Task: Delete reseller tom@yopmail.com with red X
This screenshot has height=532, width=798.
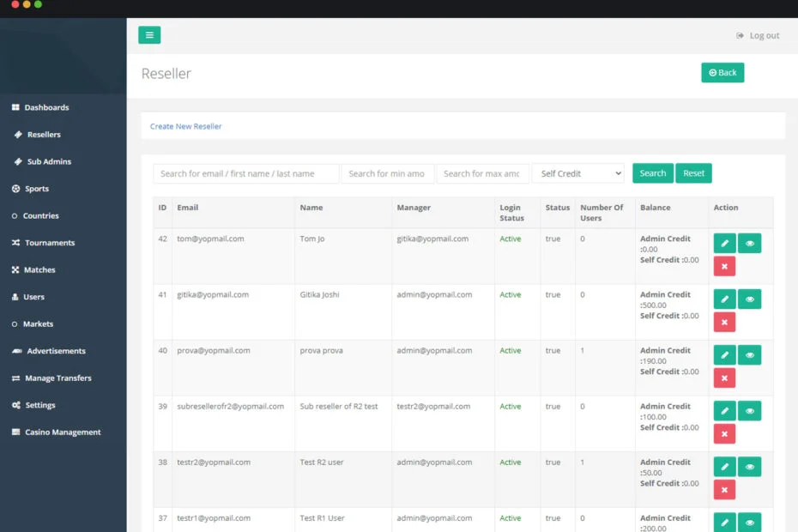Action: 724,266
